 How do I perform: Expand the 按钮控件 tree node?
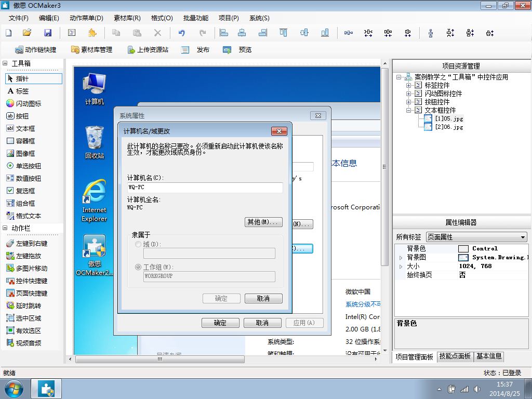pyautogui.click(x=408, y=102)
